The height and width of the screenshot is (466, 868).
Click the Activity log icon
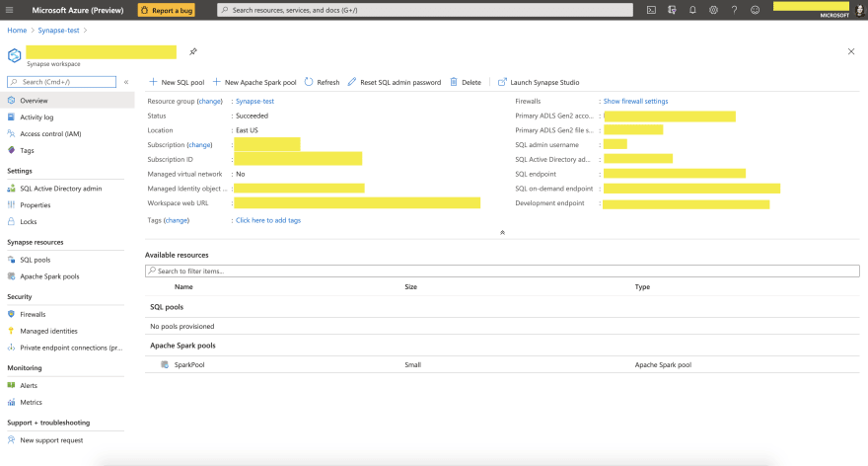tap(11, 116)
